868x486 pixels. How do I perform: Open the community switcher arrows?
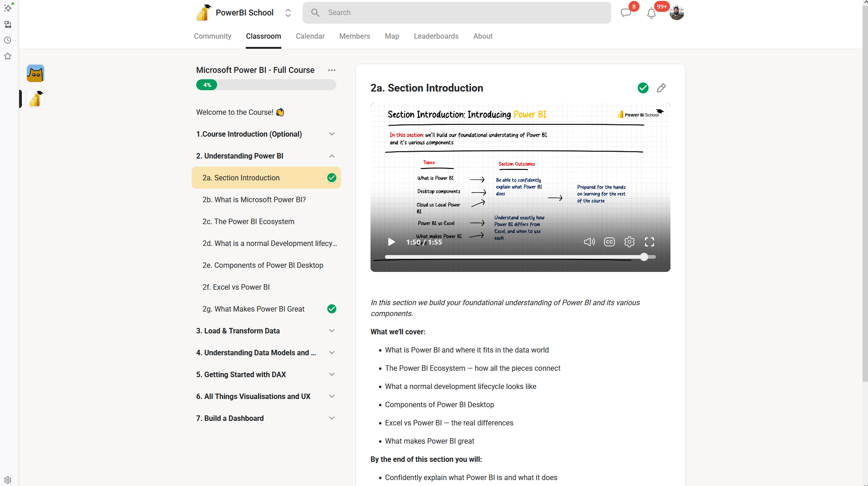(288, 13)
